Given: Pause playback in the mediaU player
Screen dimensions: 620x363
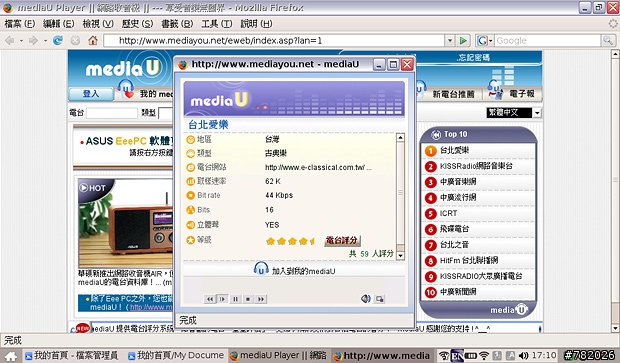Looking at the screenshot, I should pos(235,299).
